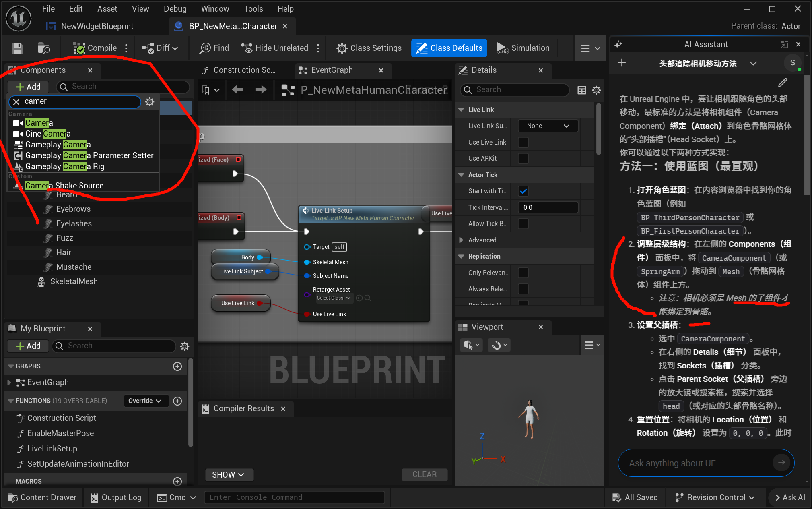The image size is (812, 509).
Task: Click the Browse to asset icon
Action: coord(43,48)
